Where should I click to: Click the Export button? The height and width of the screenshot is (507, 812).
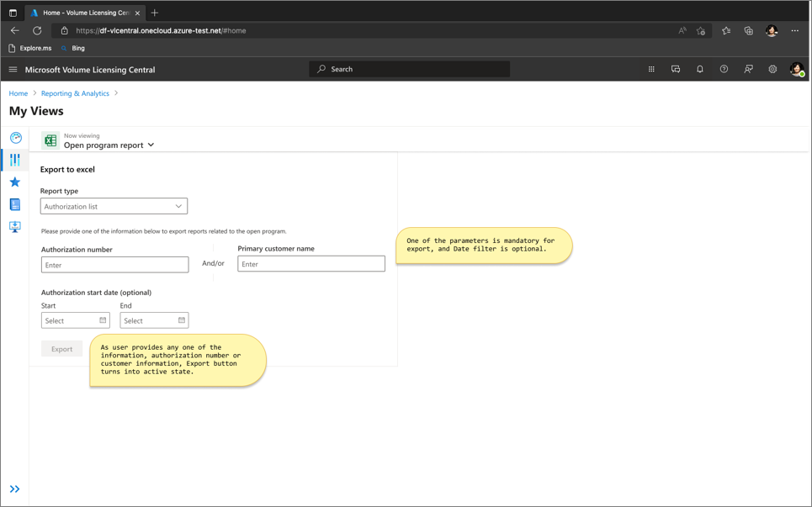pos(61,349)
